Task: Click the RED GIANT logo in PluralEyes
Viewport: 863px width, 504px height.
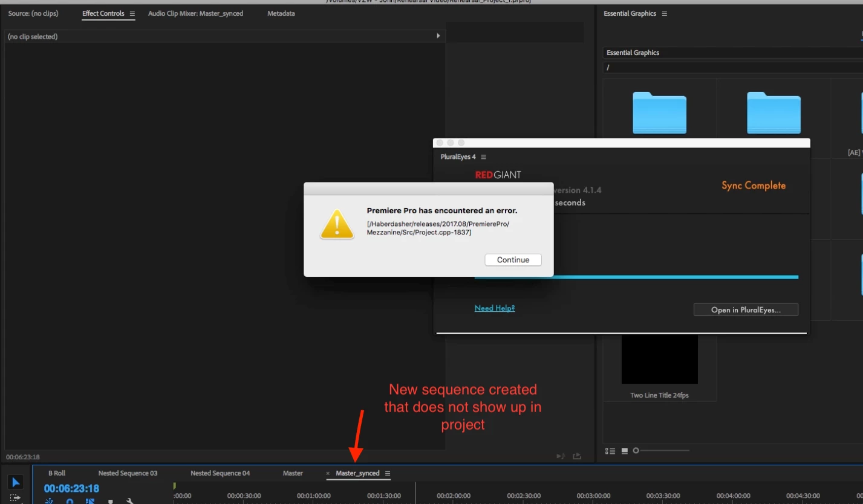Action: [498, 175]
